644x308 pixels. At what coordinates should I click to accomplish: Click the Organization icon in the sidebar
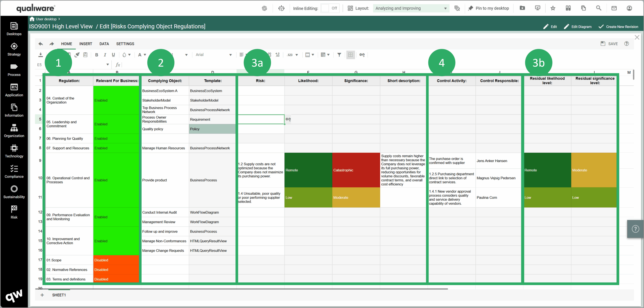14,131
